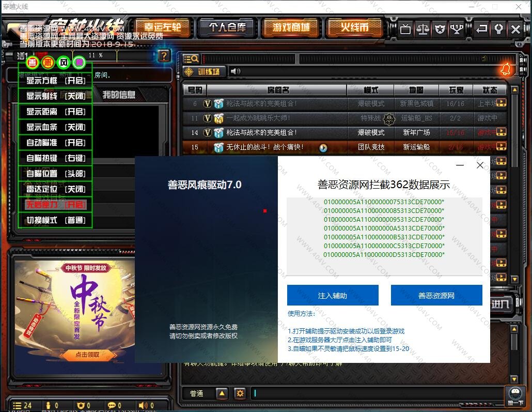
Task: Click the yellow question mark help icon
Action: [164, 56]
